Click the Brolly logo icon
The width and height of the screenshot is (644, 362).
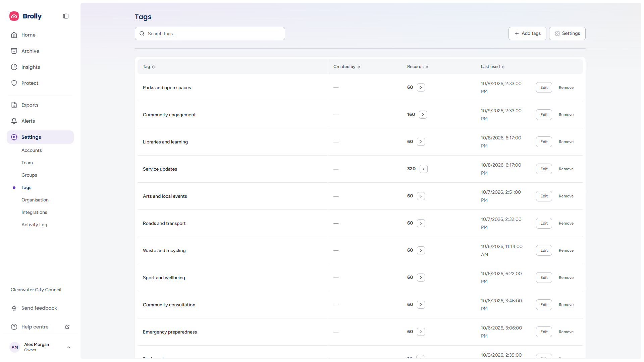coord(14,16)
